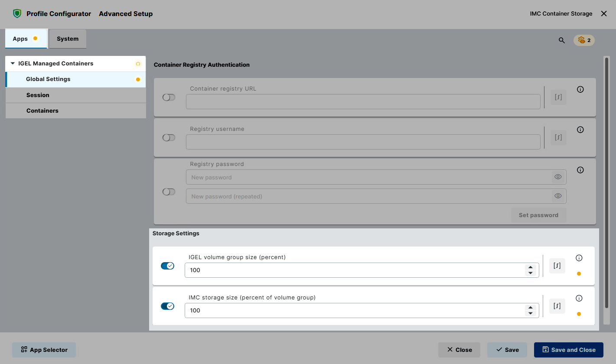Click the App Selector button

pyautogui.click(x=44, y=350)
